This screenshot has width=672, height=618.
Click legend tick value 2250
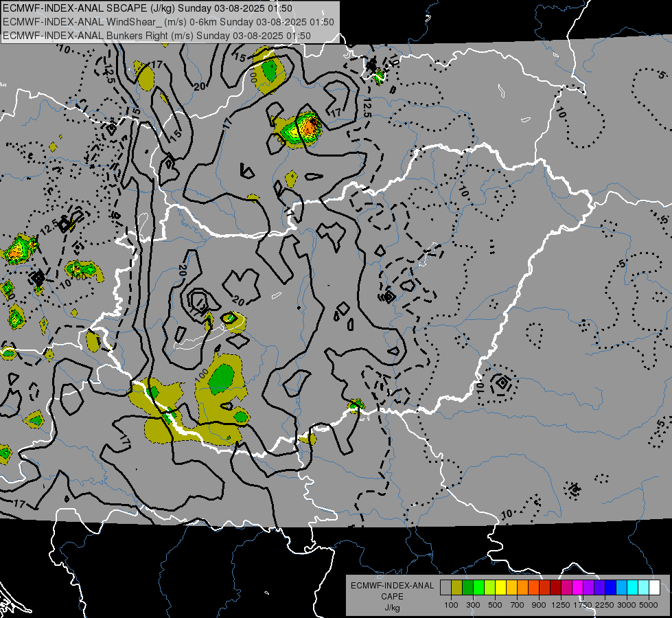[x=605, y=605]
